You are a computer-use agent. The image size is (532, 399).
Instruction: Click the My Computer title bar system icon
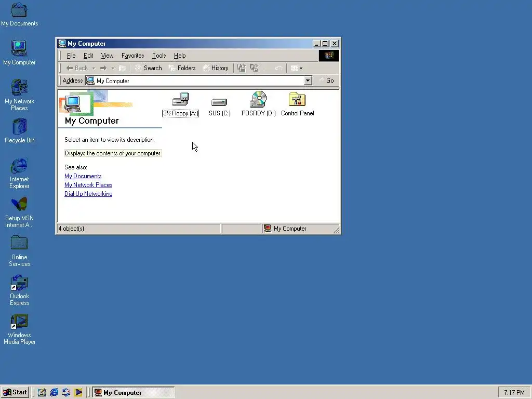[x=62, y=44]
